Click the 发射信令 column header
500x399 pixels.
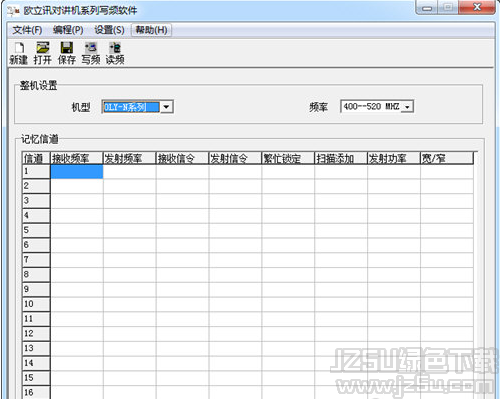235,158
